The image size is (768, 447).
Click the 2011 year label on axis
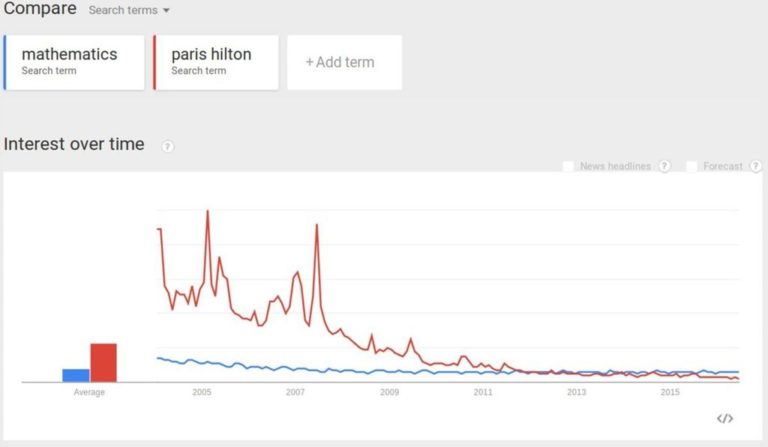coord(483,392)
